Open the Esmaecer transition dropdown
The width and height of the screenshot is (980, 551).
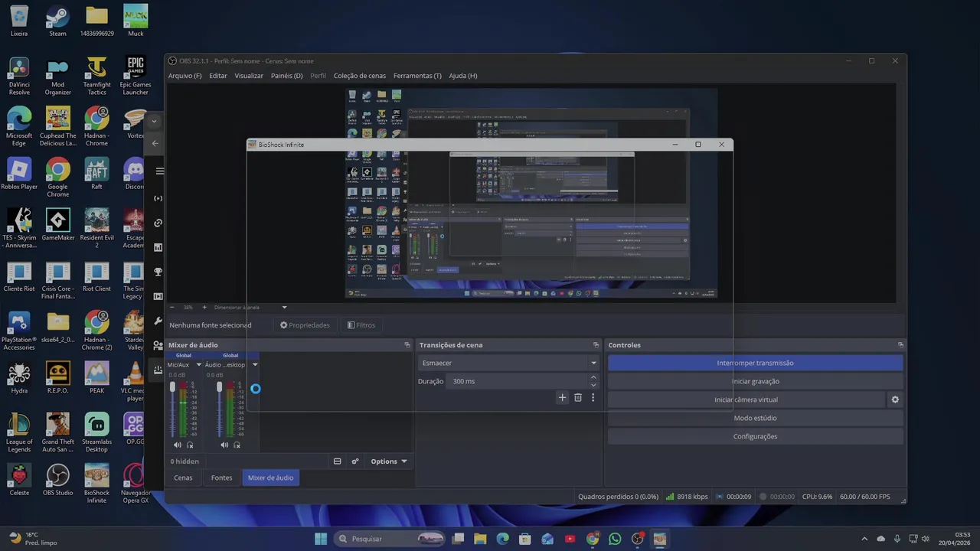coord(508,363)
